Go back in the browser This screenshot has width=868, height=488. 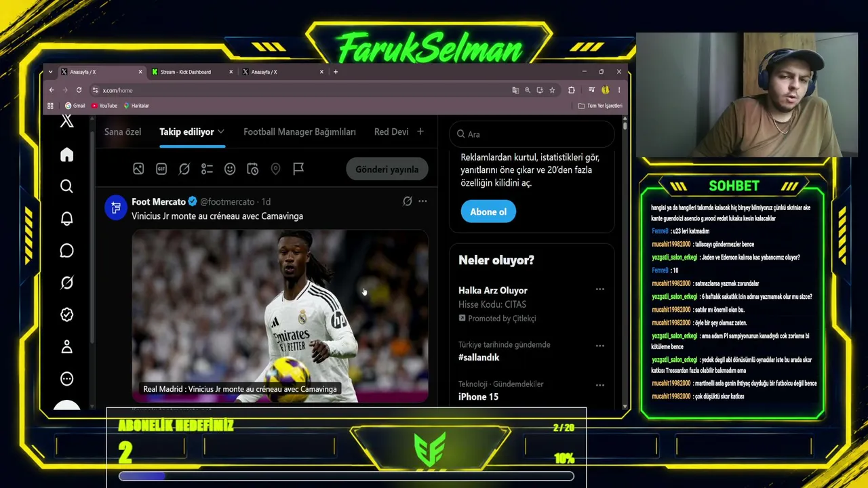click(x=52, y=90)
